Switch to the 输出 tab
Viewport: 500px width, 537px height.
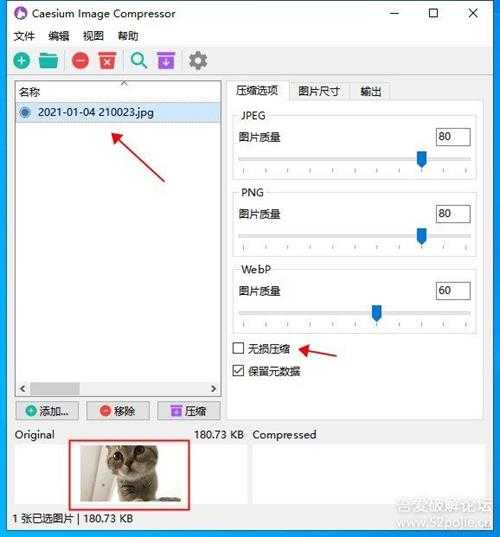pyautogui.click(x=371, y=91)
